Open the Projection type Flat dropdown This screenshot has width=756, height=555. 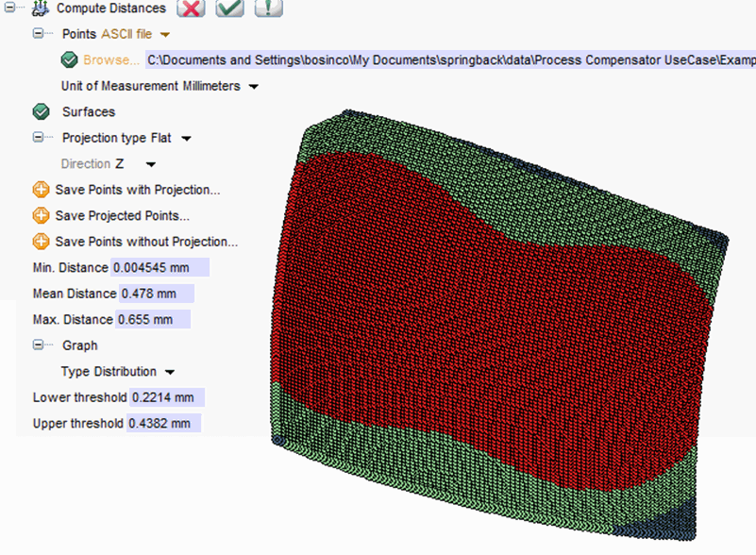[185, 137]
